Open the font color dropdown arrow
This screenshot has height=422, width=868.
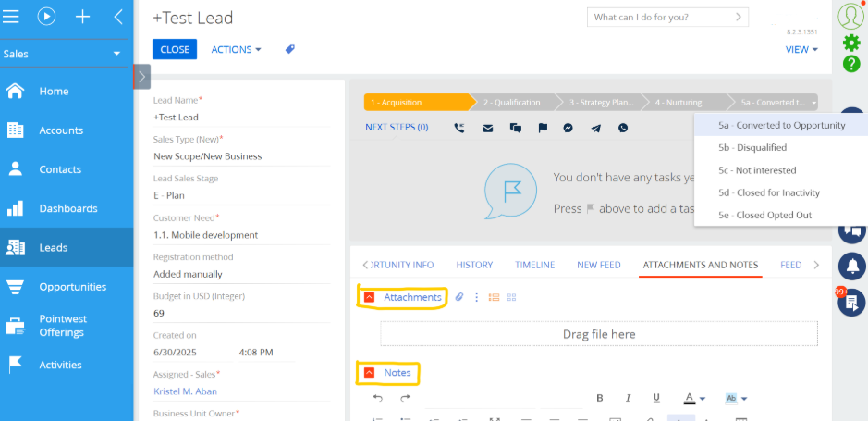(703, 398)
